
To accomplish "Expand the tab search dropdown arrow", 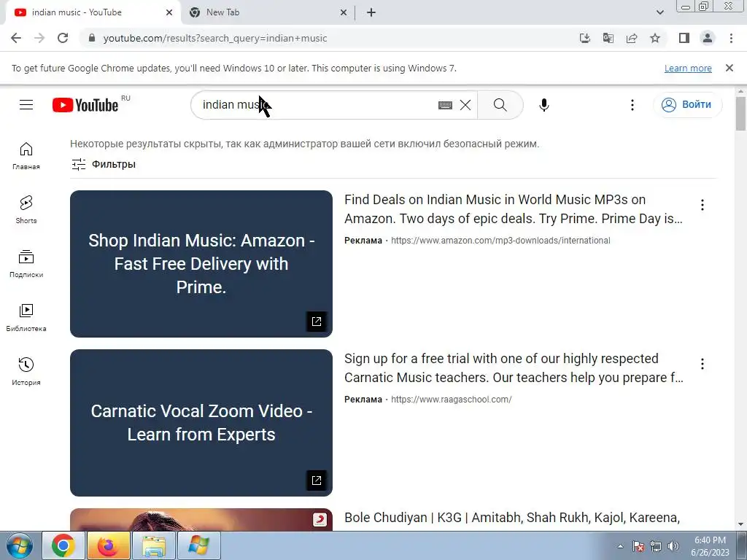I will tap(659, 12).
